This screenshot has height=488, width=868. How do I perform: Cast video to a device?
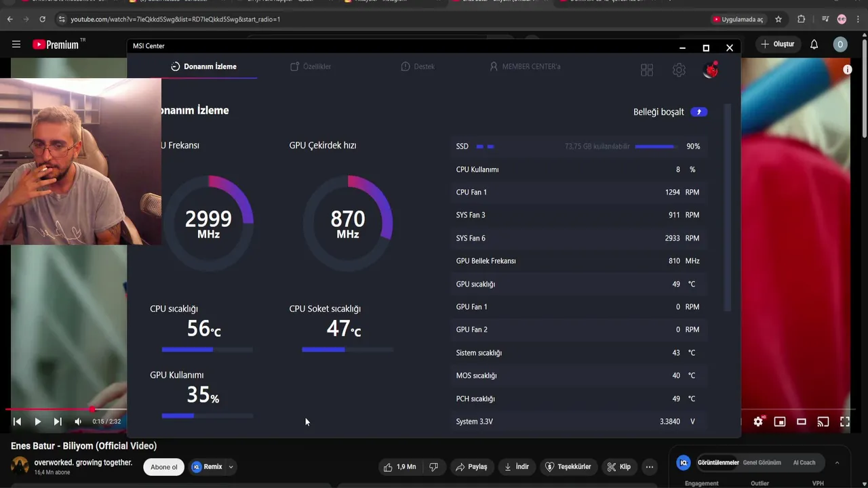[823, 422]
